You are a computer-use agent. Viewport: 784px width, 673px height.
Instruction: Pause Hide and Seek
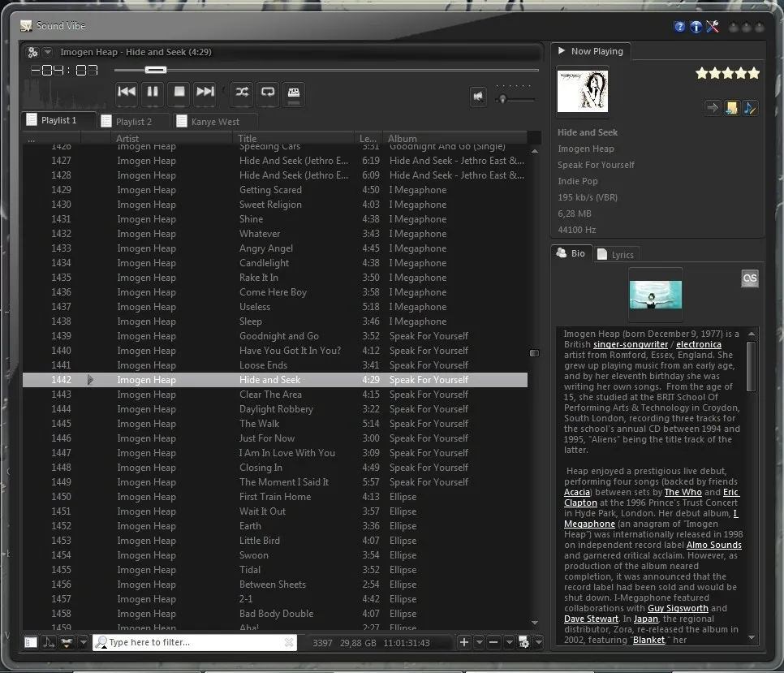(151, 93)
